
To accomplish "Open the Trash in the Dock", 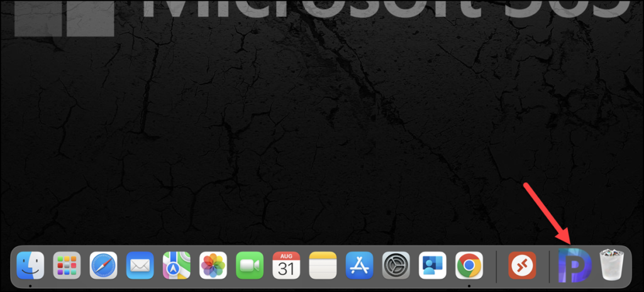I will pyautogui.click(x=611, y=266).
